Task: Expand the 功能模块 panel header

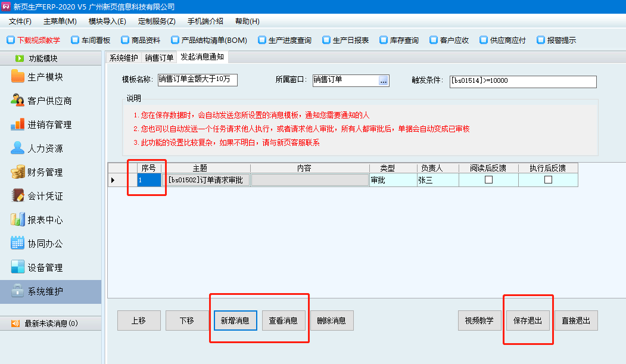Action: [x=51, y=58]
